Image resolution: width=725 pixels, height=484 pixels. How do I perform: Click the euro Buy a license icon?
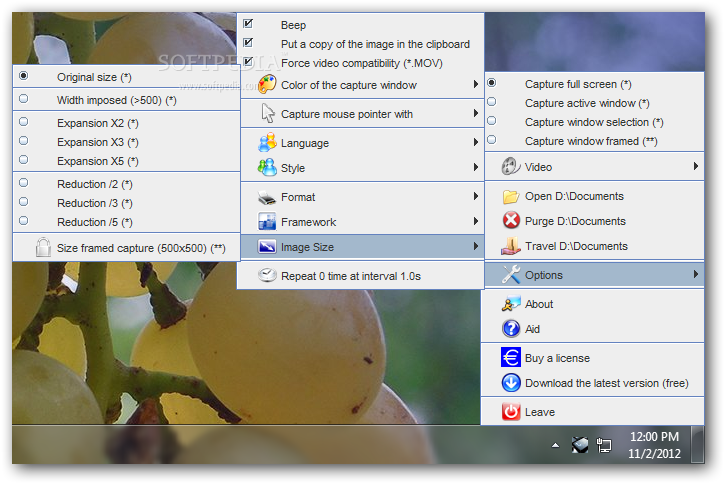tap(511, 357)
